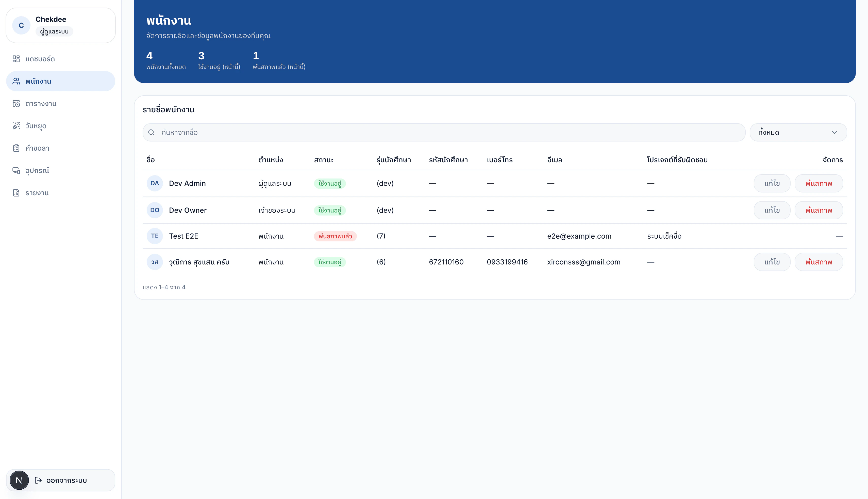The height and width of the screenshot is (499, 868).
Task: Expand filter via the chevron arrow
Action: (x=834, y=132)
